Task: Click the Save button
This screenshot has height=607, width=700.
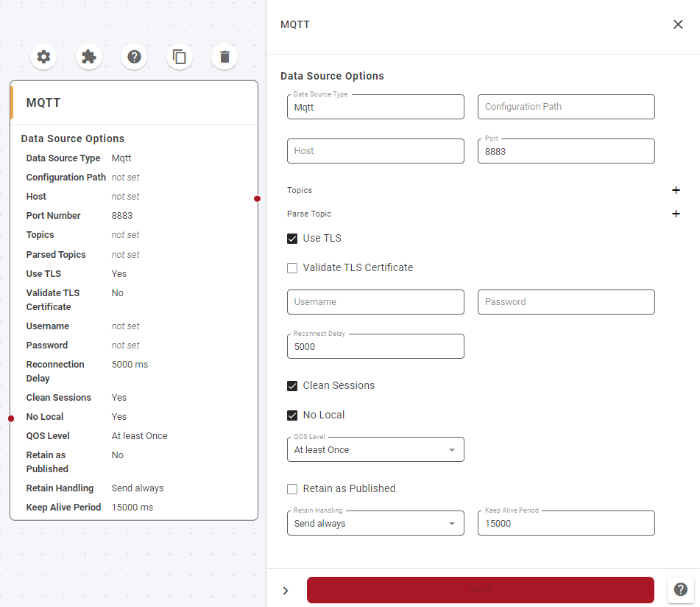Action: 481,590
